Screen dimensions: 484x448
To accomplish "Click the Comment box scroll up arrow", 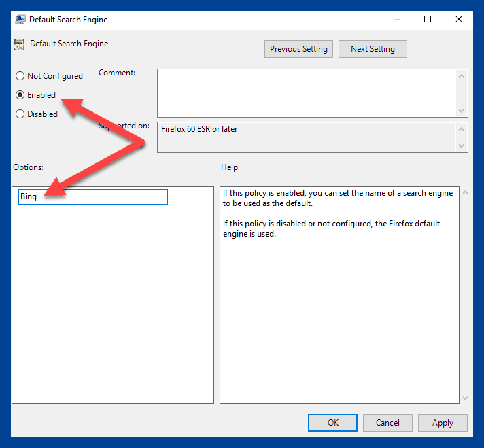I will click(461, 76).
